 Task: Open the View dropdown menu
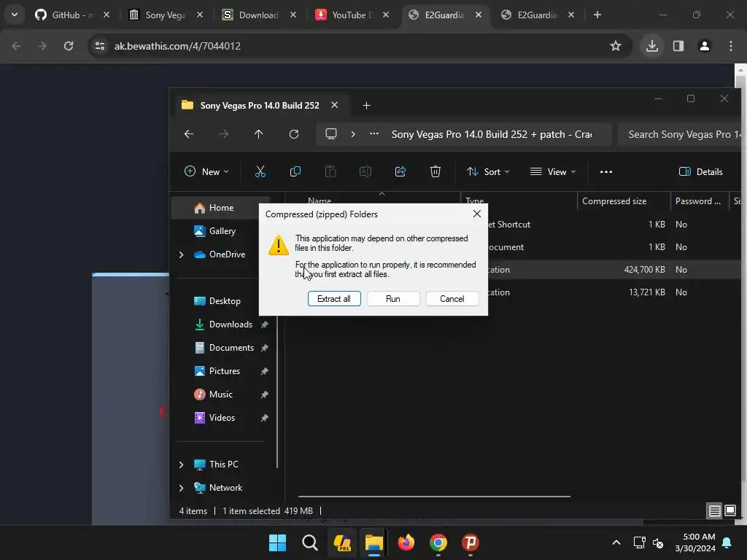tap(553, 171)
